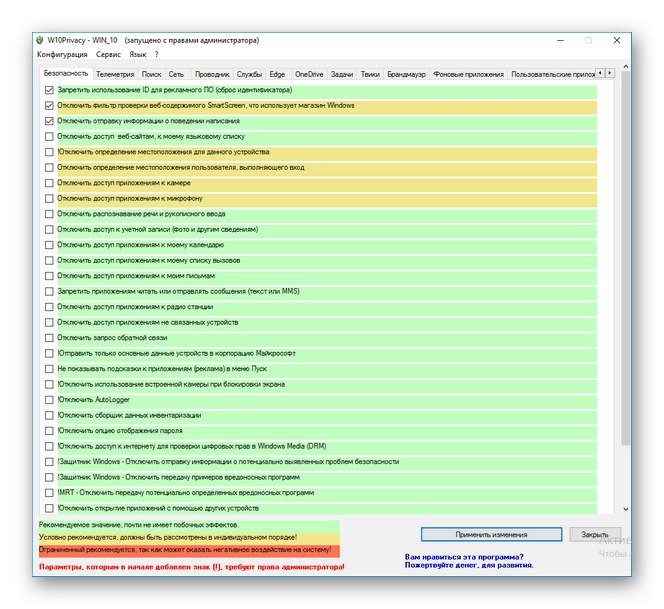Viewport: 664px width, 609px height.
Task: Click the text Отключить доступ приложениям к списку вызовов
Action: point(149,260)
